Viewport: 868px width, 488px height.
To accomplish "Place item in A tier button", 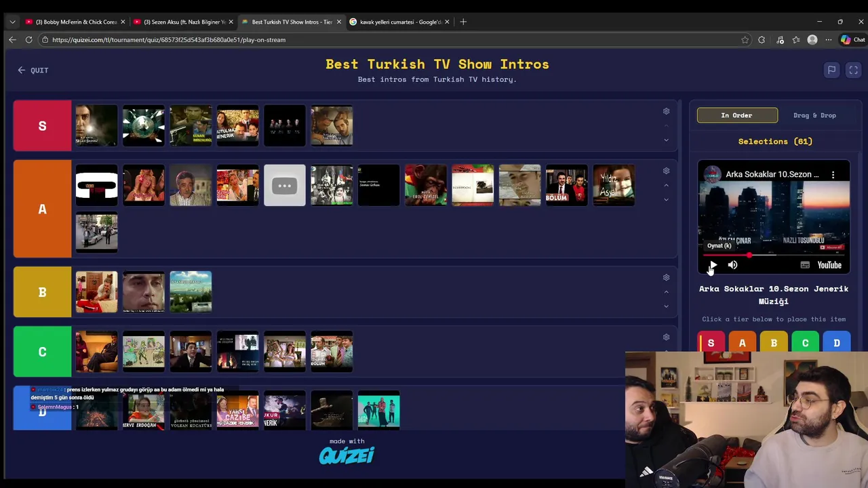I will [x=742, y=343].
